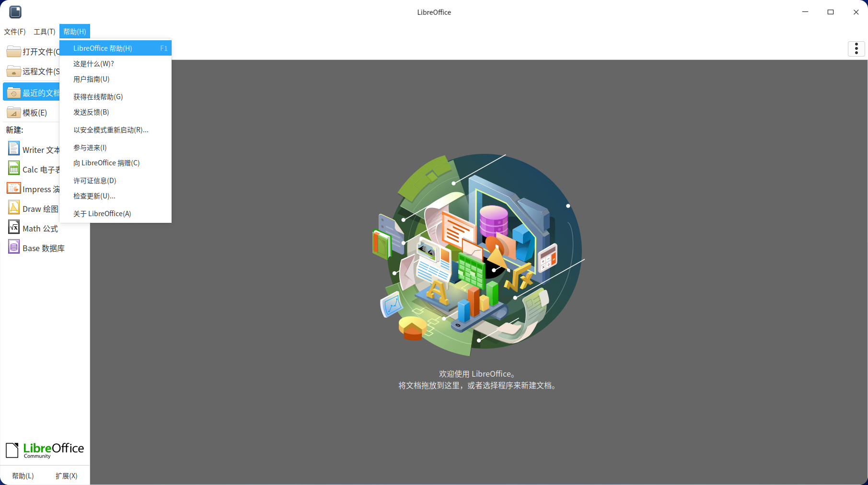Click the 扩展(X) button at bottom
The image size is (868, 485).
pos(66,476)
